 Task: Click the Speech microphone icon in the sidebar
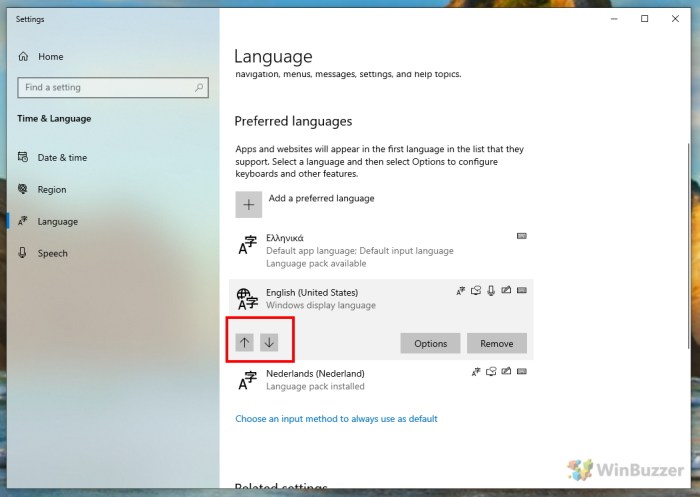click(x=22, y=253)
